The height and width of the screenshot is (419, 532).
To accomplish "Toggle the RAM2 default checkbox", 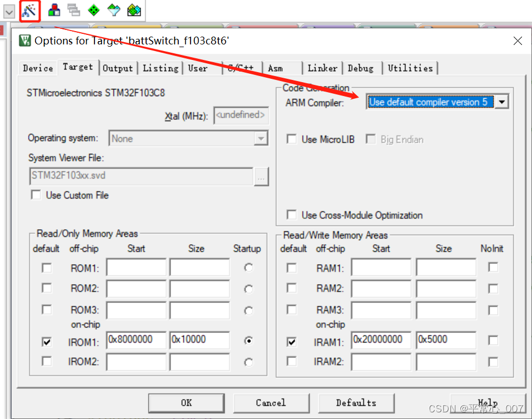I will click(292, 288).
